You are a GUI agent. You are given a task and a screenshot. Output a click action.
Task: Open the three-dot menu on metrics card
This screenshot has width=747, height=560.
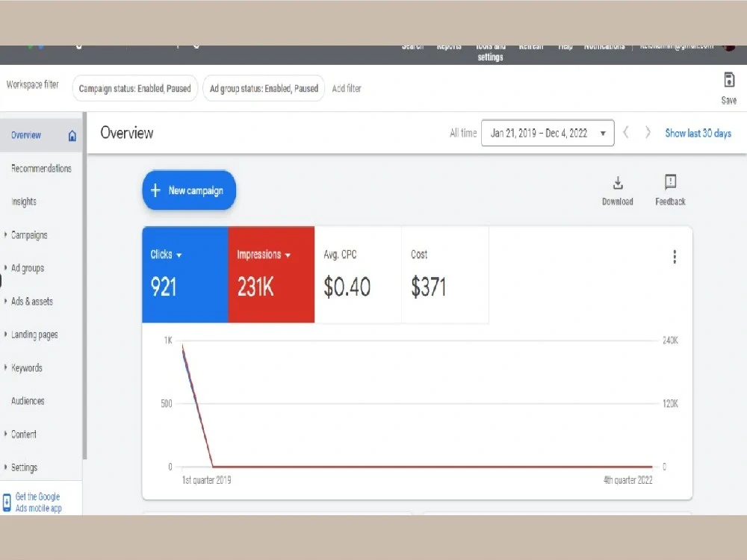pyautogui.click(x=675, y=257)
